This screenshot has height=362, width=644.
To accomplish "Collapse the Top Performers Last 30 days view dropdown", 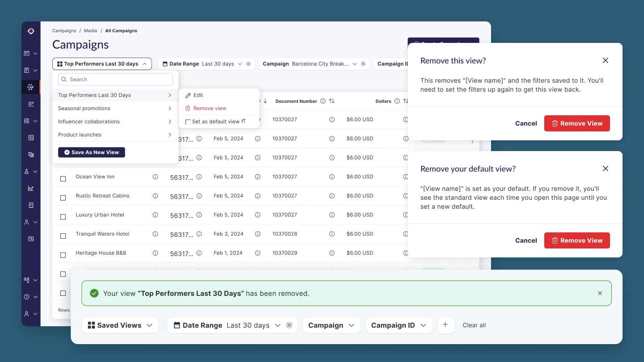I will 102,64.
